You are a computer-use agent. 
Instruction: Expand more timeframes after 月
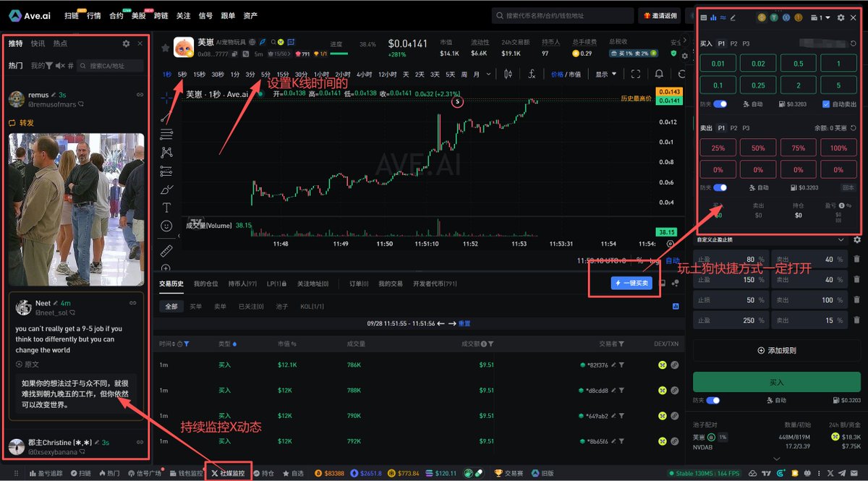point(488,74)
